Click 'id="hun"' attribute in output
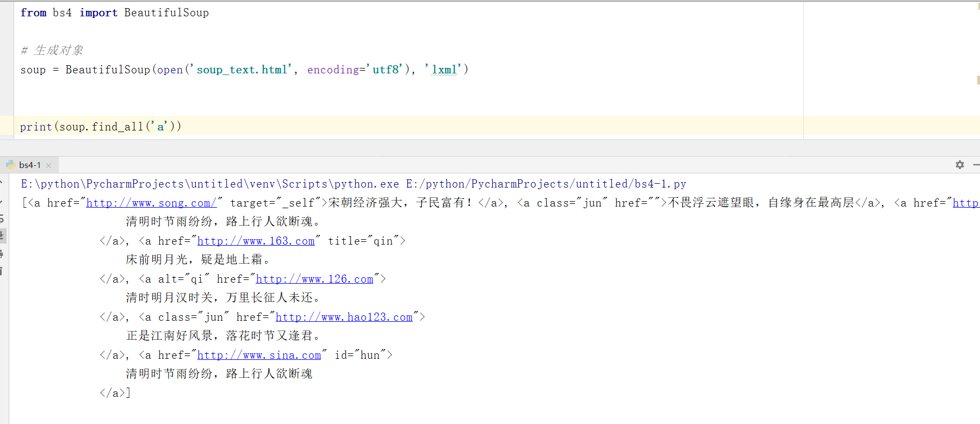Viewport: 980px width, 424px height. tap(361, 355)
